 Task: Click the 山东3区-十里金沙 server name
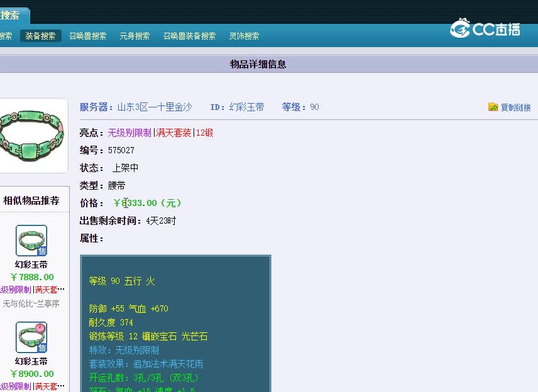tap(155, 107)
